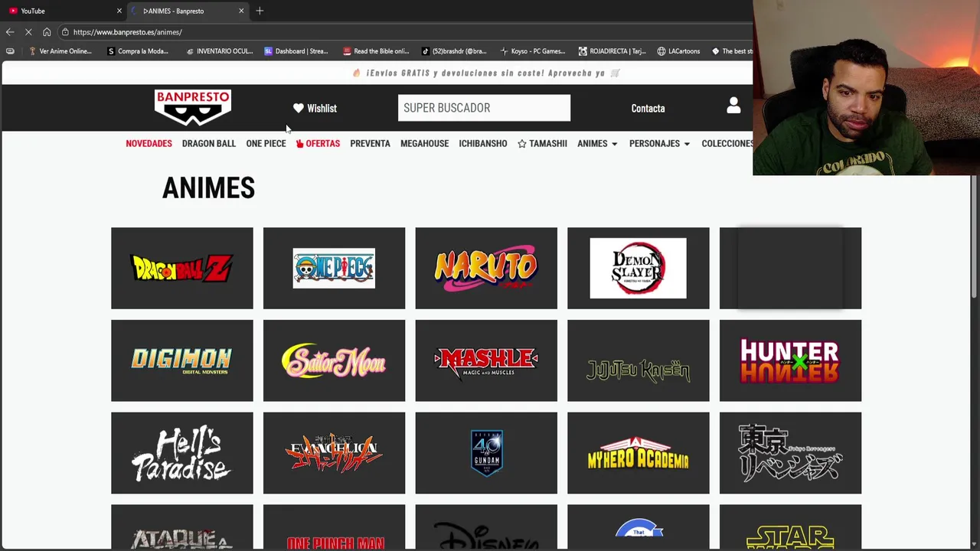This screenshot has width=980, height=551.
Task: Select the ANIMES - Banpresto tab
Action: click(188, 11)
